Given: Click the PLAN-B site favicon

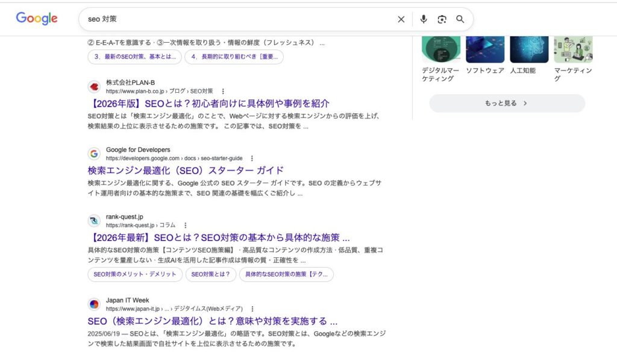Looking at the screenshot, I should (x=94, y=87).
